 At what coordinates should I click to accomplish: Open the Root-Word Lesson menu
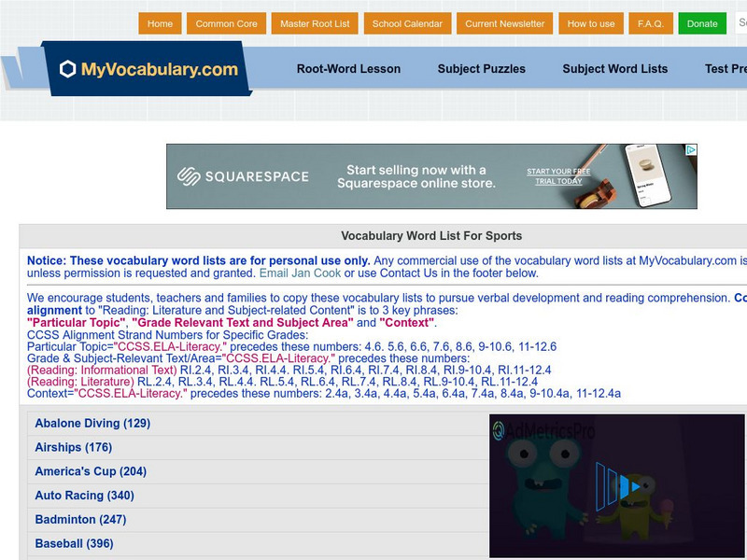[x=347, y=68]
